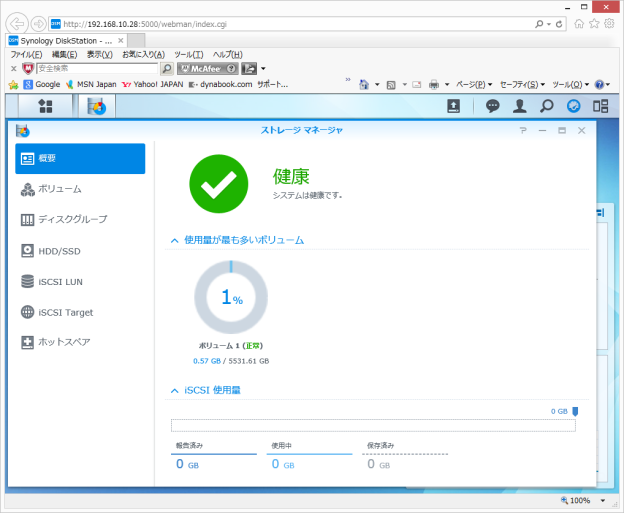
Task: Open the 100% zoom level dropdown
Action: (x=603, y=501)
